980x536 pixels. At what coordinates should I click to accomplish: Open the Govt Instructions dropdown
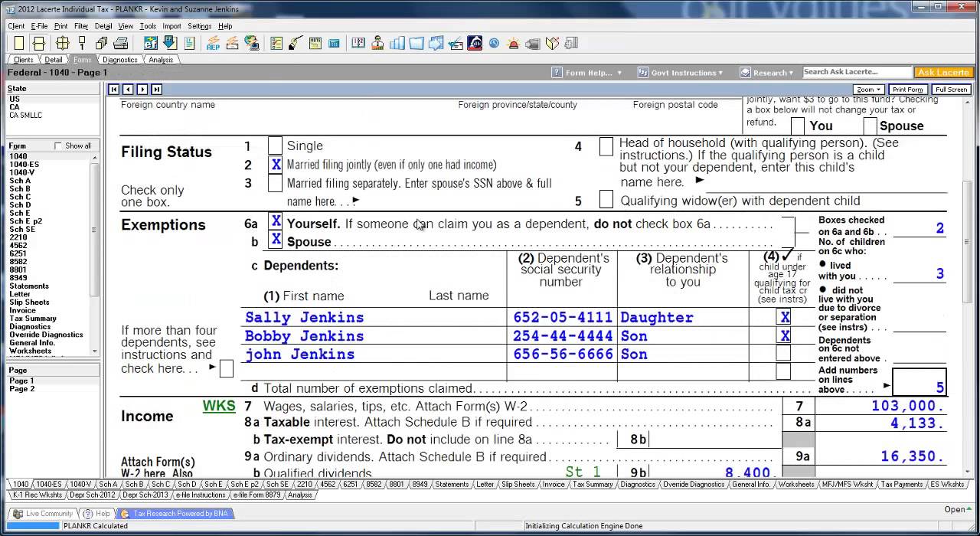point(681,73)
